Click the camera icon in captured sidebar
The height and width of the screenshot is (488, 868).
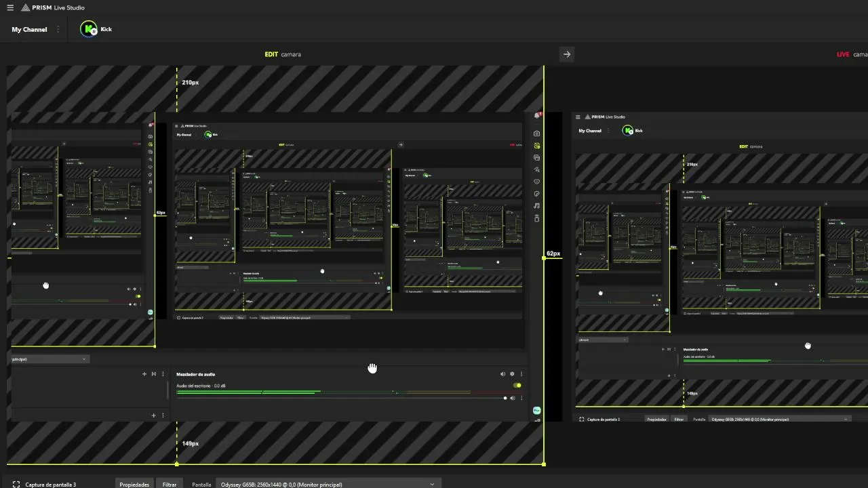click(x=536, y=134)
